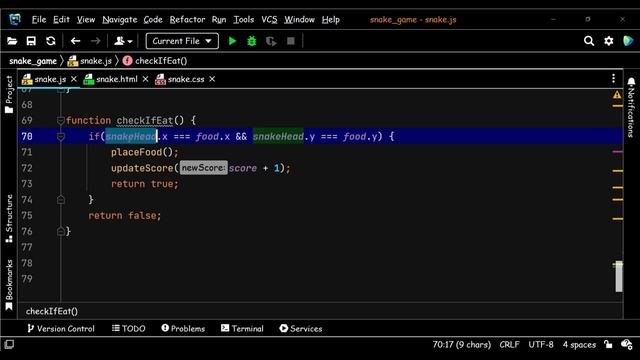Click the 70:17 caret position indicator
This screenshot has height=360, width=640.
coord(462,345)
